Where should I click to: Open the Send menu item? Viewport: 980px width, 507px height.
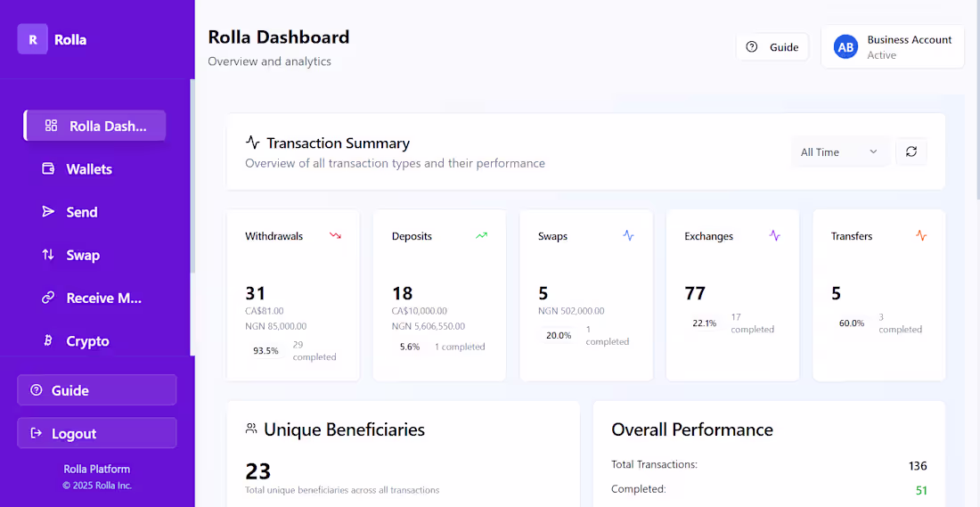[x=95, y=212]
